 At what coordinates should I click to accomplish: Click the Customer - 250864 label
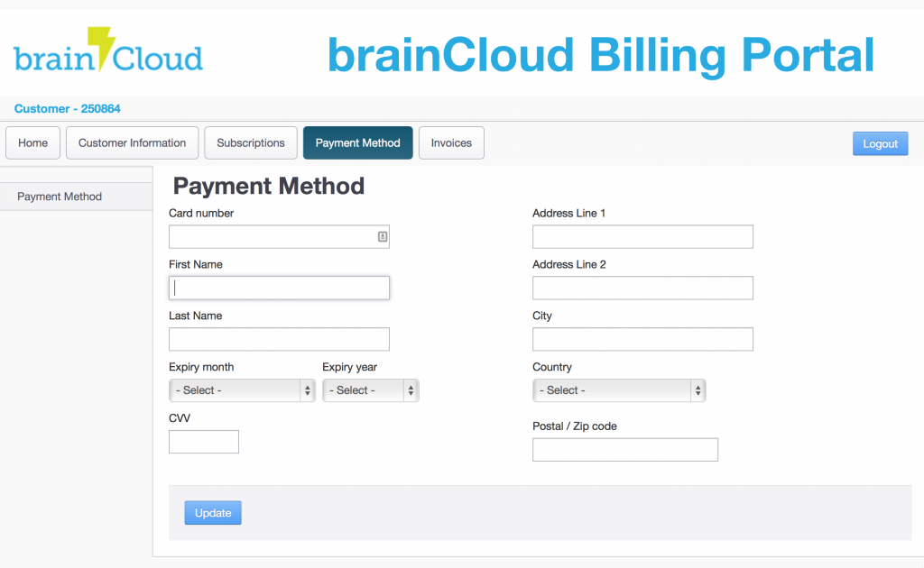coord(67,109)
